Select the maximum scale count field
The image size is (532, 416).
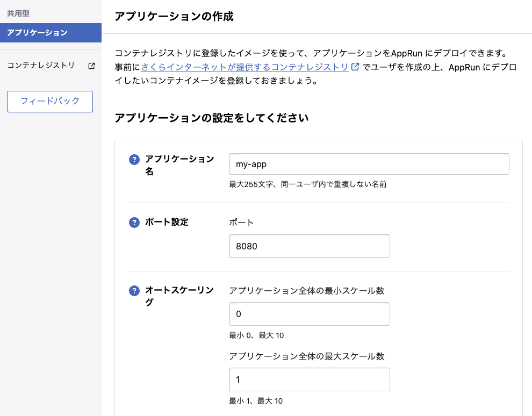coord(309,379)
